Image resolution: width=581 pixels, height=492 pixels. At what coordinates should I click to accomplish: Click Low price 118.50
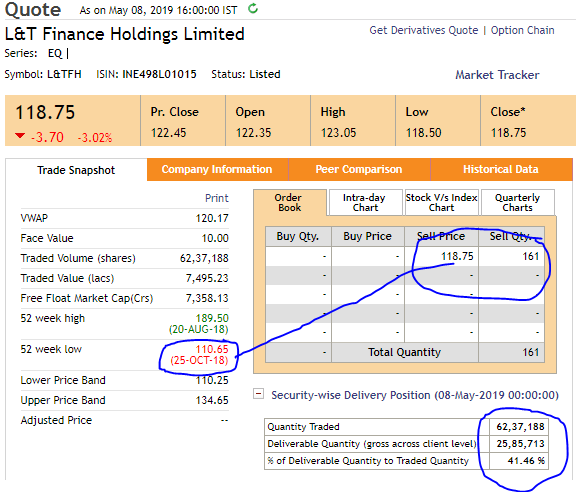click(x=424, y=133)
